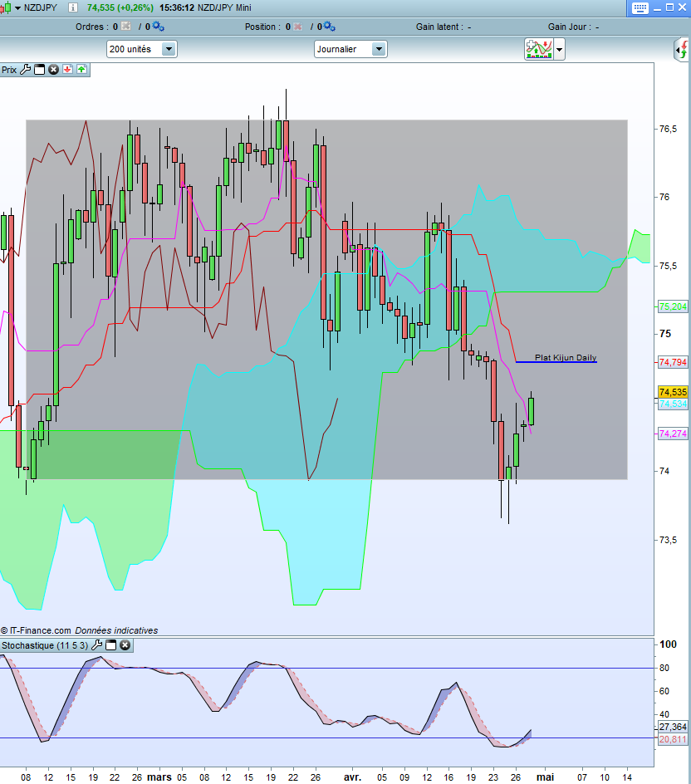Click the Gain Jour label
691x784 pixels.
tap(570, 27)
